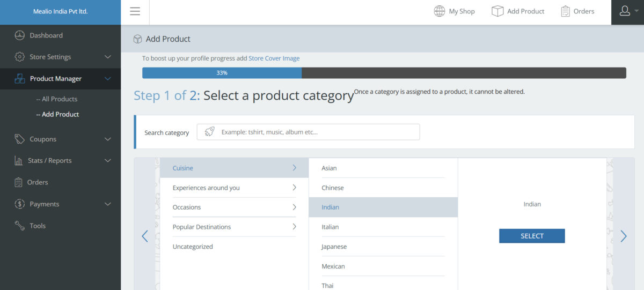Click the right carousel arrow
The width and height of the screenshot is (644, 290).
pyautogui.click(x=623, y=236)
